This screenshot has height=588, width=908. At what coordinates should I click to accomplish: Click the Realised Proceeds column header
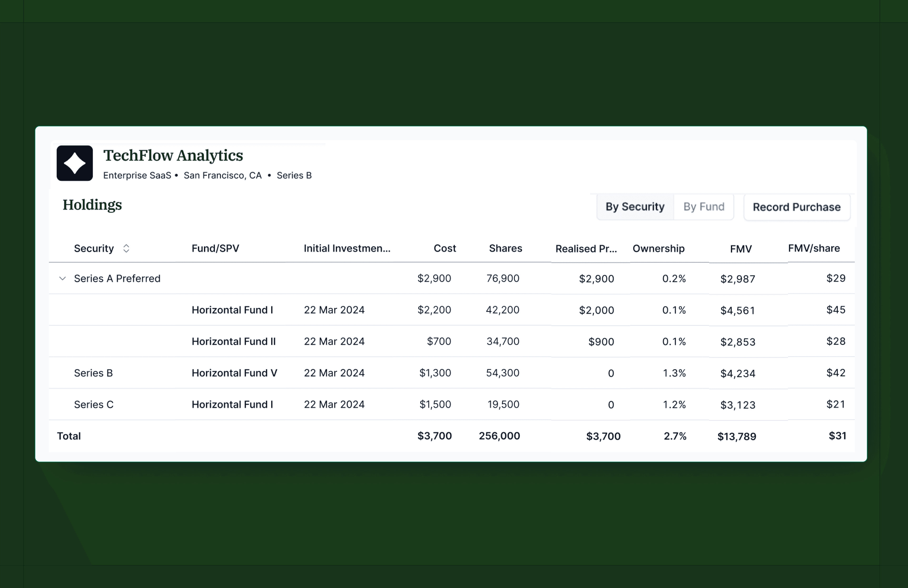tap(586, 249)
